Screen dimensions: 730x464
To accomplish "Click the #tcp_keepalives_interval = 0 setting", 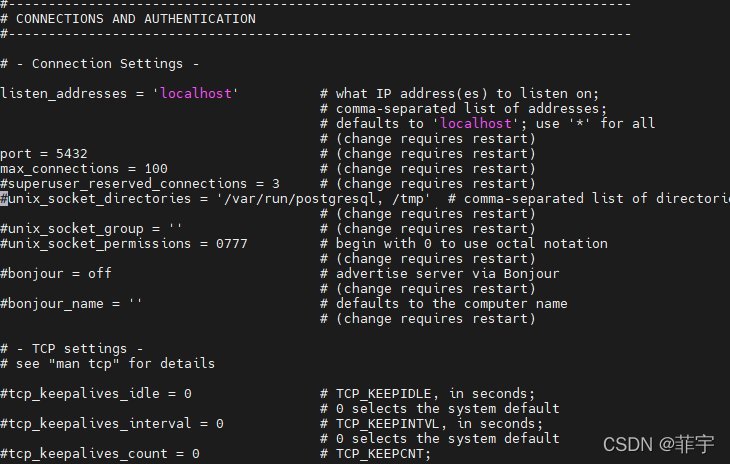I will pyautogui.click(x=112, y=424).
